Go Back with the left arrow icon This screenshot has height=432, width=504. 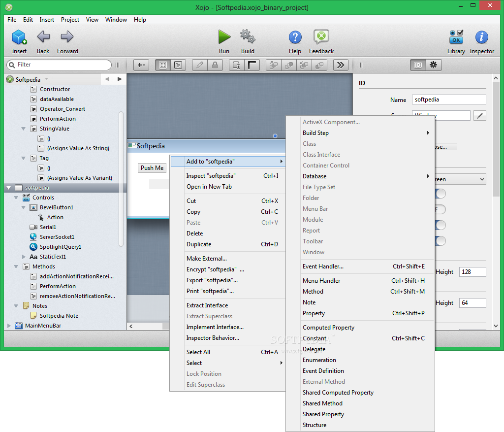(x=43, y=36)
